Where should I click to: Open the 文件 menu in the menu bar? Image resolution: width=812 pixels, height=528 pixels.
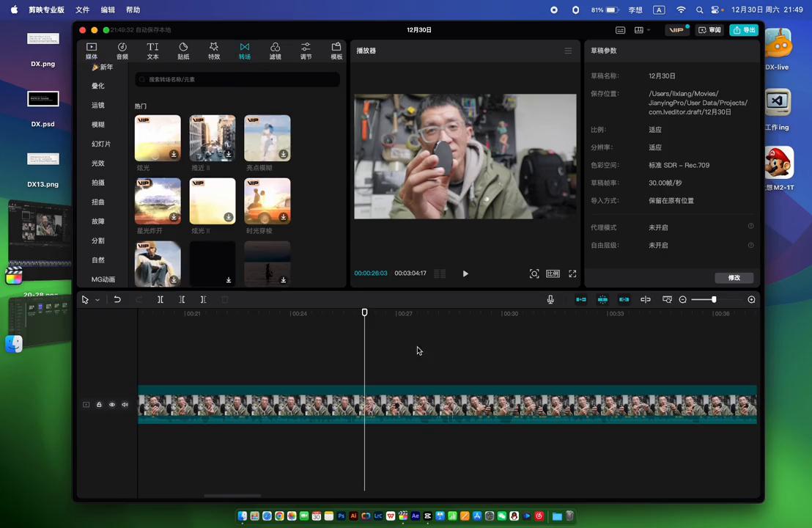click(x=83, y=10)
